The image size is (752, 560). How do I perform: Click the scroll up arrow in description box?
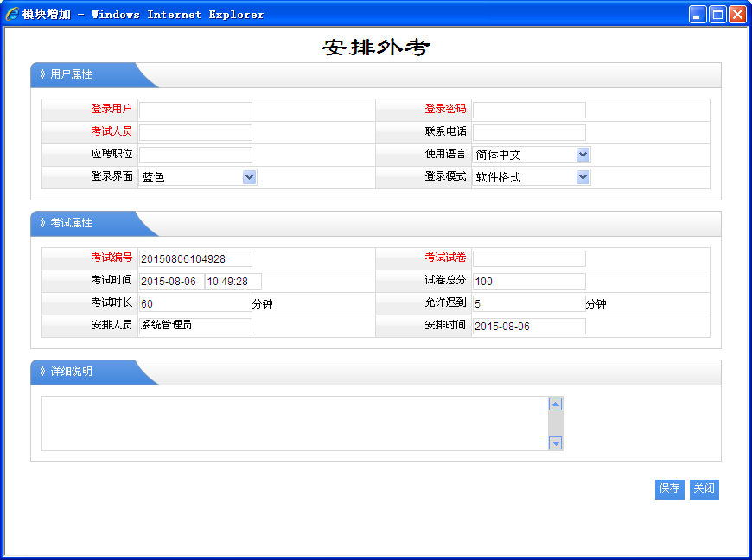tap(556, 404)
